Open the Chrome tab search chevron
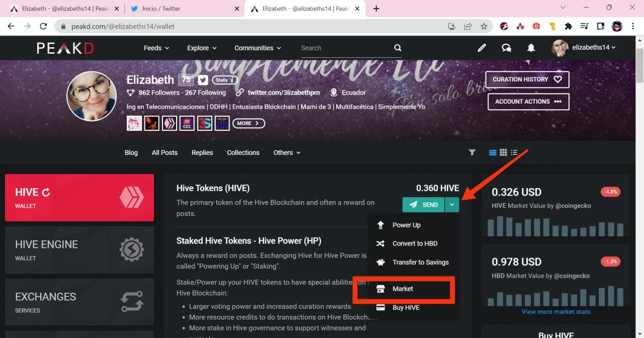This screenshot has width=644, height=338. coord(563,8)
